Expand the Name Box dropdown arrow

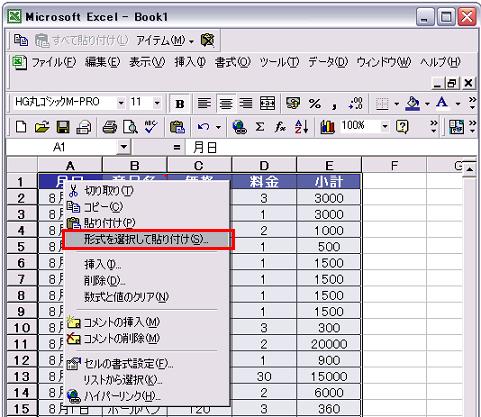[124, 147]
